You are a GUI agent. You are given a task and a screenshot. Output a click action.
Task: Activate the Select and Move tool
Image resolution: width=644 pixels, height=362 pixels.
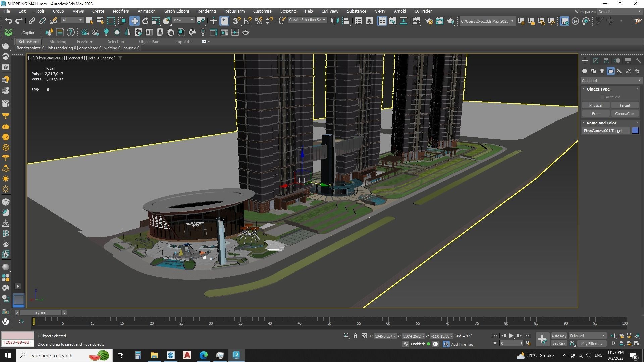click(x=134, y=21)
